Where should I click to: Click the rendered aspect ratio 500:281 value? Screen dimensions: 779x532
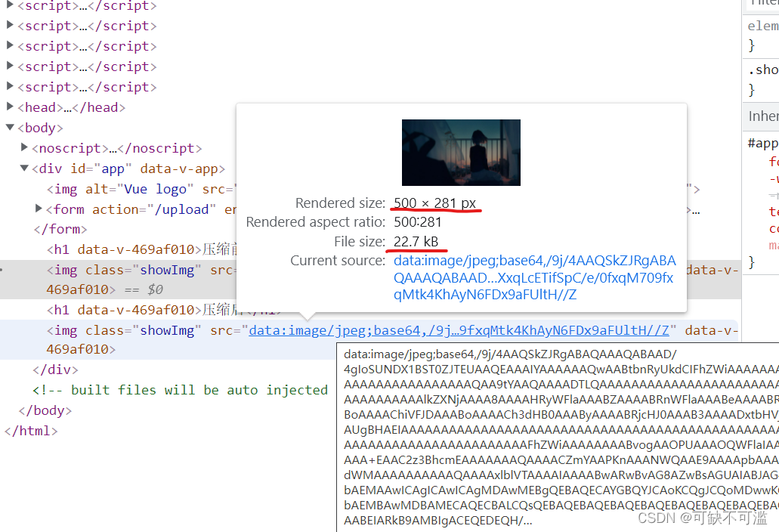pyautogui.click(x=417, y=222)
